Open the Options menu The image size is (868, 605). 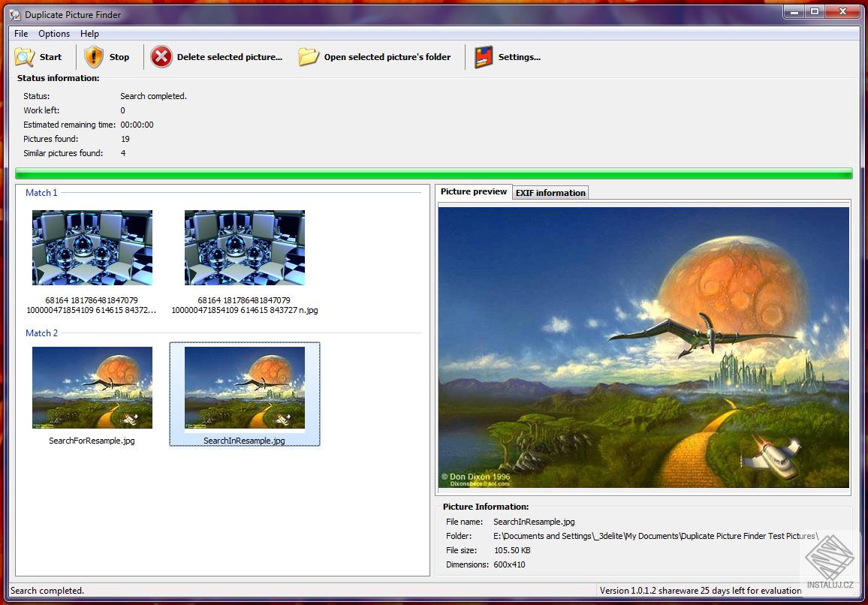(54, 34)
